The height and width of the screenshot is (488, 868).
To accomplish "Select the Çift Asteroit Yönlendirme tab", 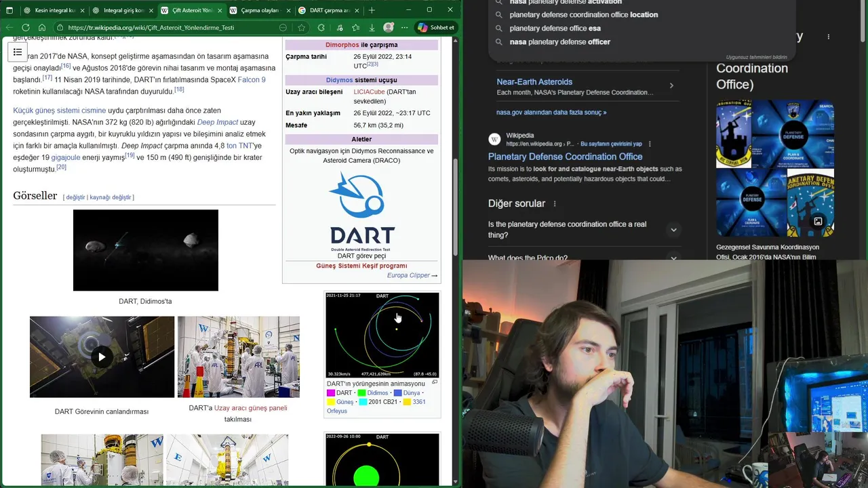I will (x=191, y=10).
